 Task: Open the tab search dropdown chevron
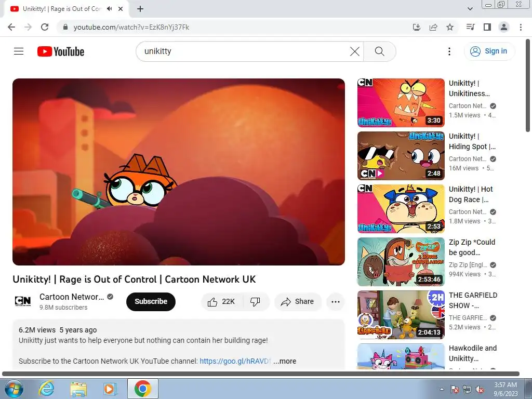470,9
